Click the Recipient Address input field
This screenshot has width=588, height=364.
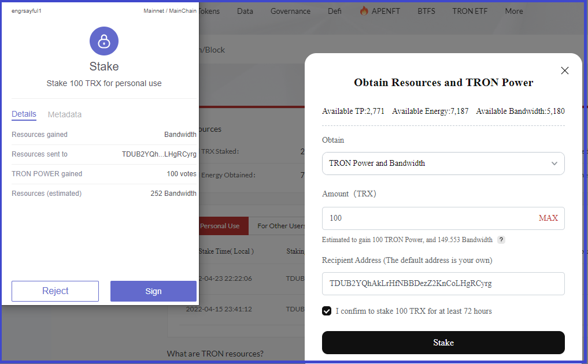tap(443, 284)
